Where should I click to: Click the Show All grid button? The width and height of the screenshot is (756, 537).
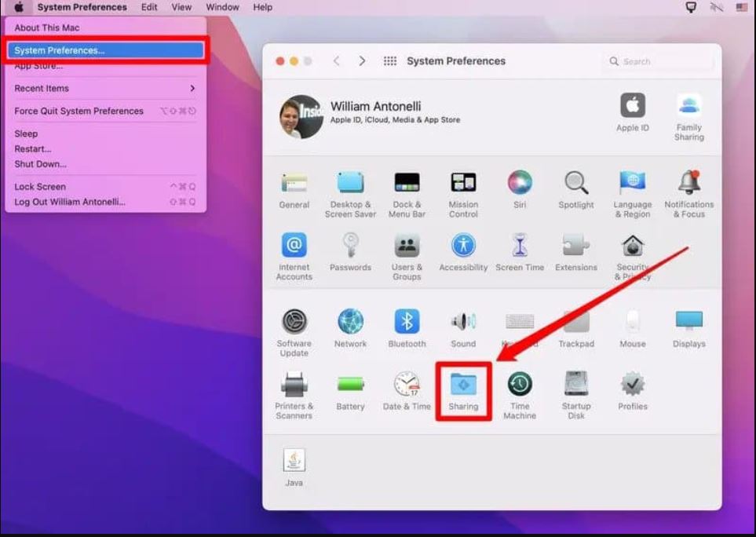(390, 60)
